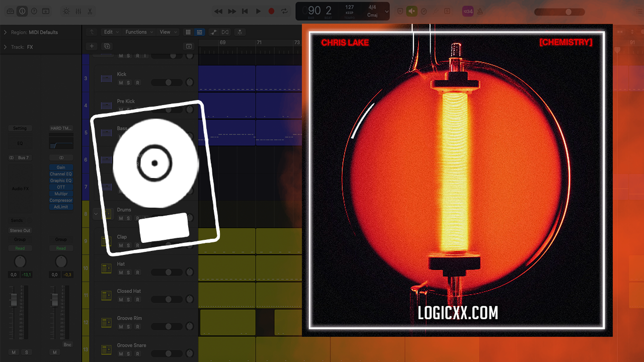This screenshot has height=362, width=644.
Task: Click the Toolbar download-tray icon
Action: click(x=46, y=11)
